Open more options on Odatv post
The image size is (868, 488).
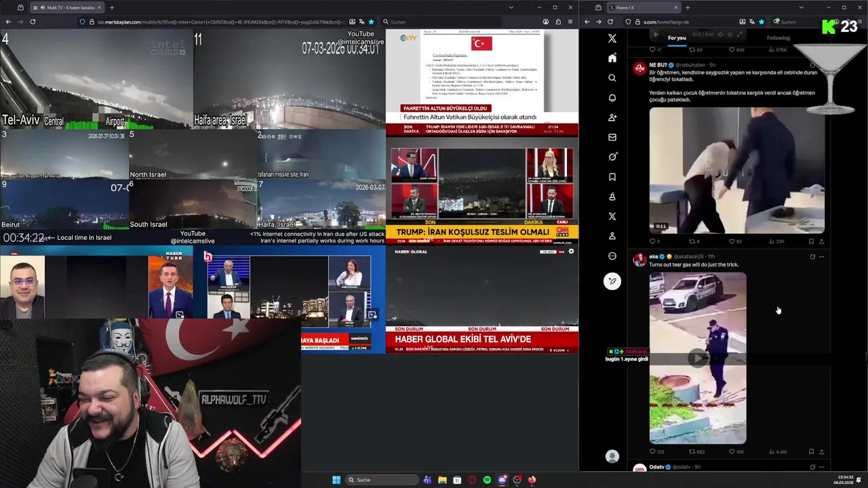click(822, 467)
